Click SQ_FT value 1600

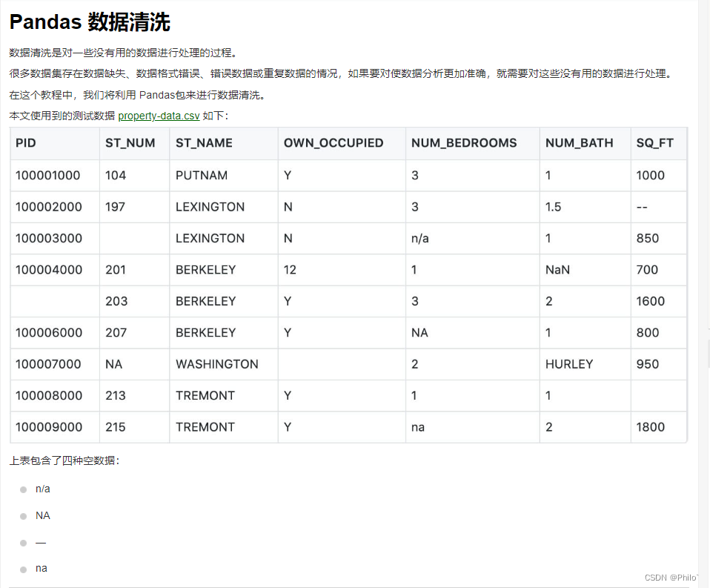(659, 301)
